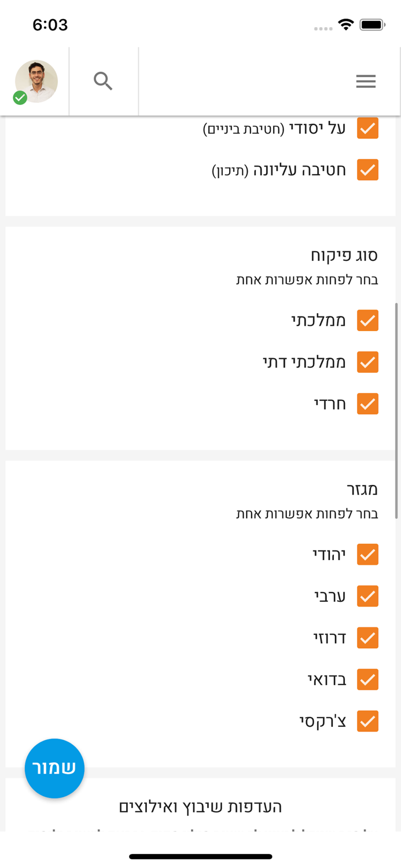401x868 pixels.
Task: Open the hamburger navigation menu
Action: point(366,81)
